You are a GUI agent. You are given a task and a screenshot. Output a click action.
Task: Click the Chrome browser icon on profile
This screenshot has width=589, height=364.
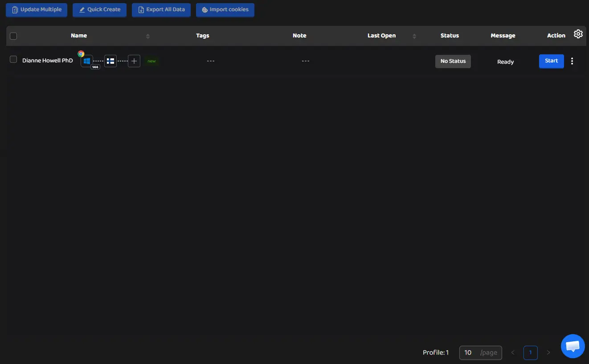pos(81,53)
